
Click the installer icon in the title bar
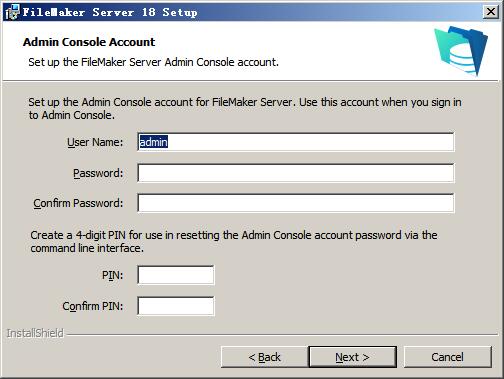(x=12, y=12)
